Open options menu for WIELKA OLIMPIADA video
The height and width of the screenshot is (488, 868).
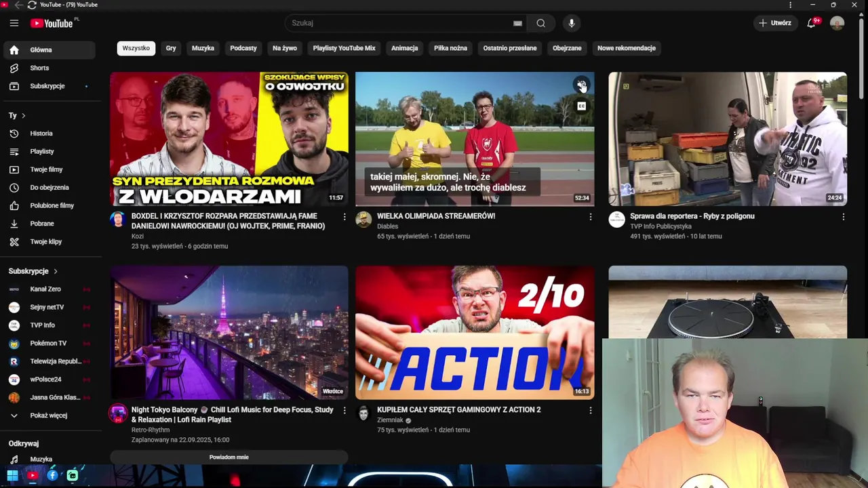point(590,217)
